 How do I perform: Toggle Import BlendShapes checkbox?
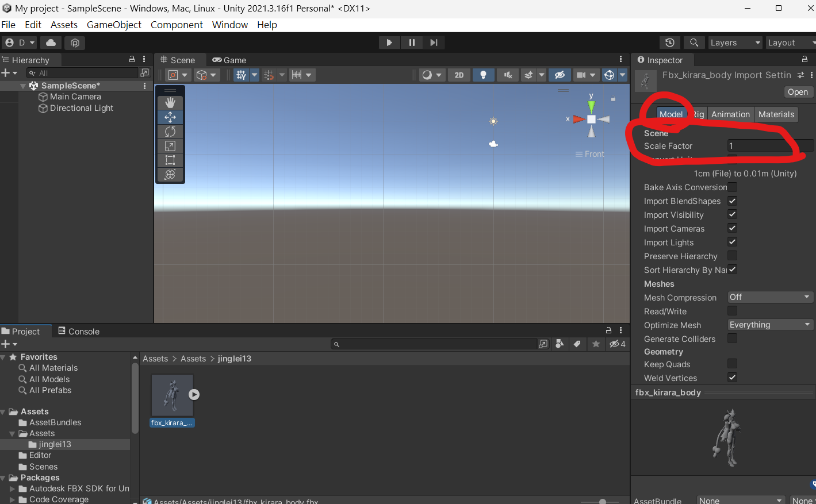[x=732, y=201]
